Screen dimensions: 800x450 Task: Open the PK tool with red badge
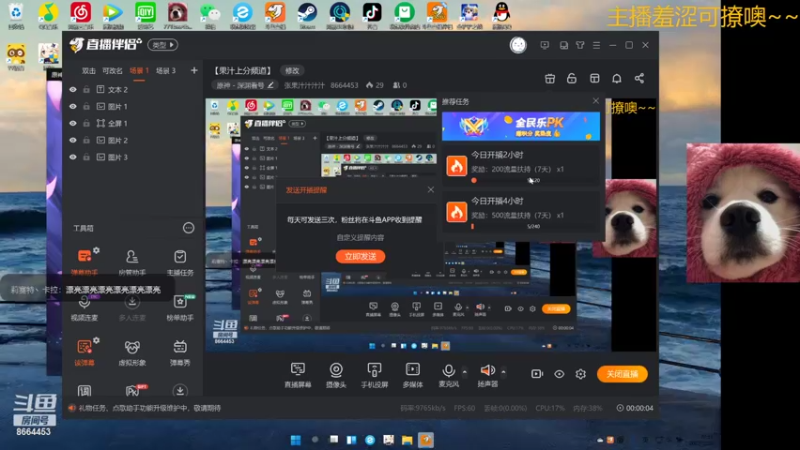click(x=133, y=390)
